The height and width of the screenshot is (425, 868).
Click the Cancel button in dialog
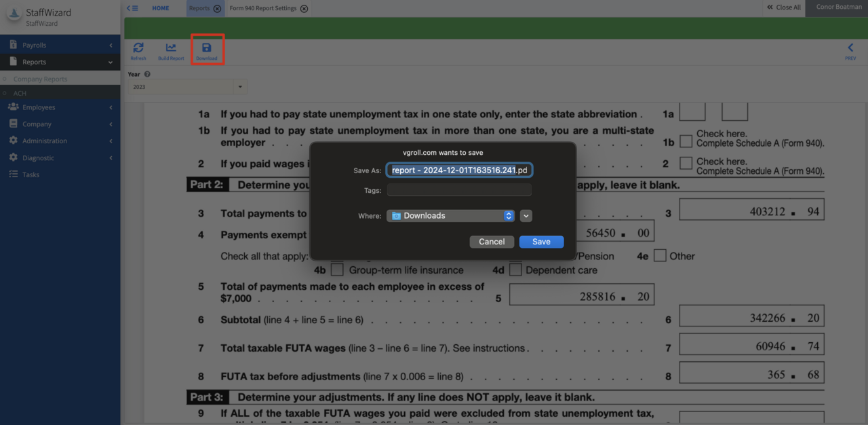(492, 242)
